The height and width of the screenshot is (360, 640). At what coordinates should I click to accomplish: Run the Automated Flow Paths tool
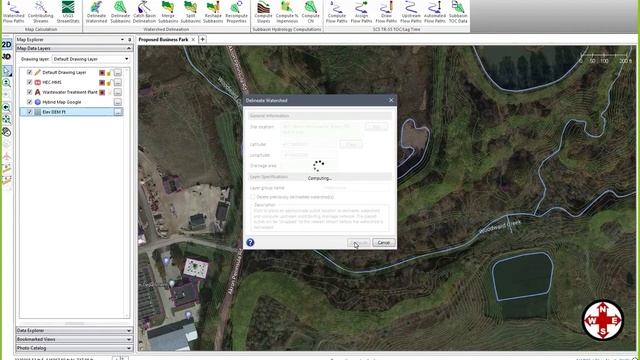pyautogui.click(x=435, y=13)
